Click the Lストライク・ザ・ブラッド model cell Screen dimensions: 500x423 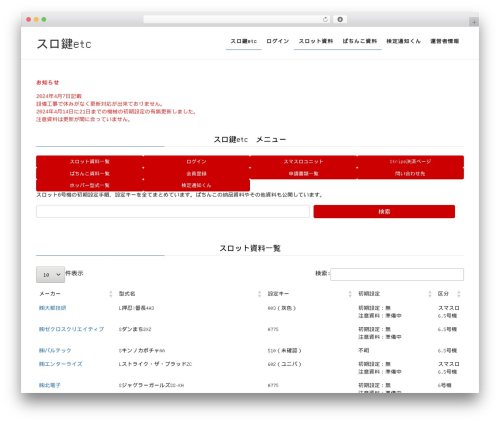click(155, 364)
